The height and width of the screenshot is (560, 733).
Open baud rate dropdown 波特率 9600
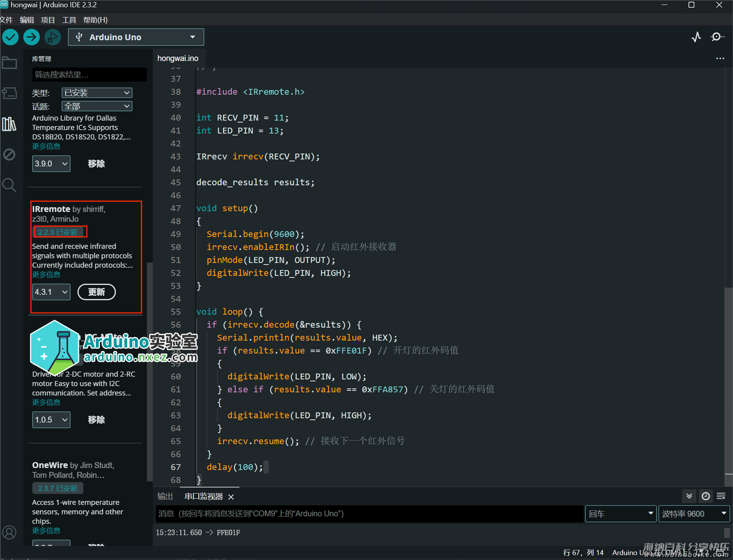point(694,514)
